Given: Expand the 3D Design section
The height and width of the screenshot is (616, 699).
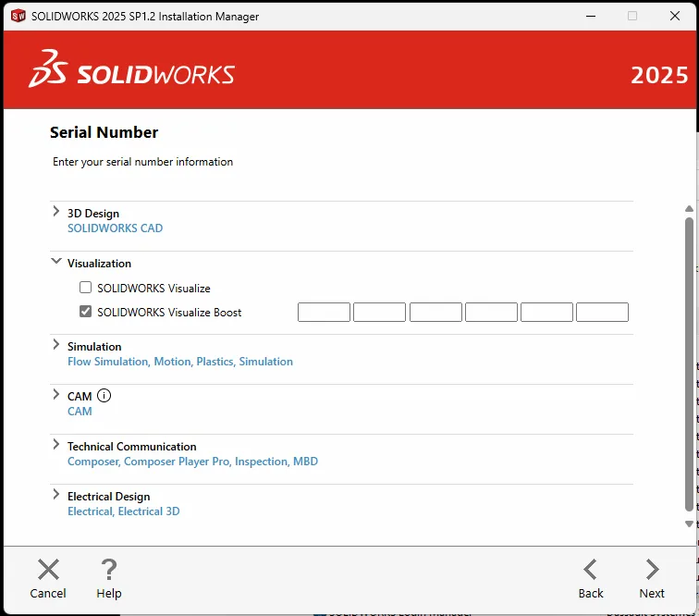Looking at the screenshot, I should point(55,211).
